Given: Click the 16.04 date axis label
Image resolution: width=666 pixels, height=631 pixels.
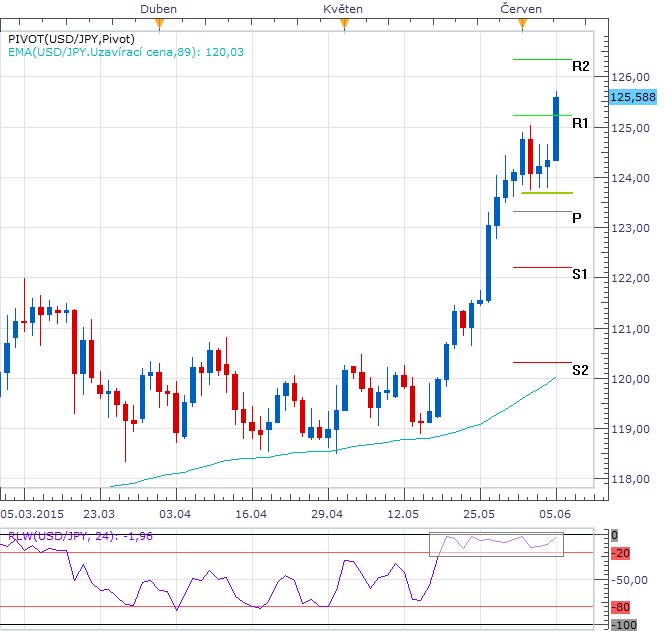Looking at the screenshot, I should (251, 514).
